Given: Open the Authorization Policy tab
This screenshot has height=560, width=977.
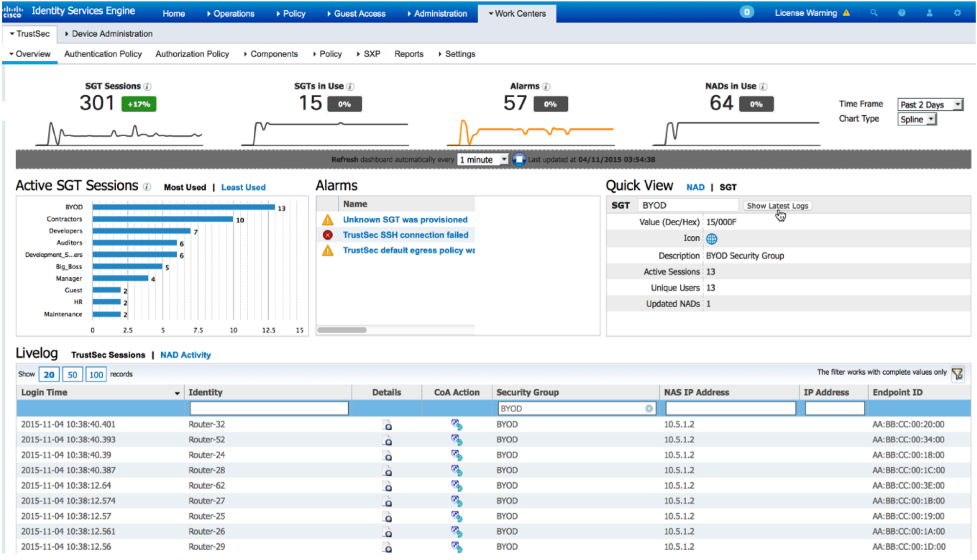Looking at the screenshot, I should tap(192, 54).
